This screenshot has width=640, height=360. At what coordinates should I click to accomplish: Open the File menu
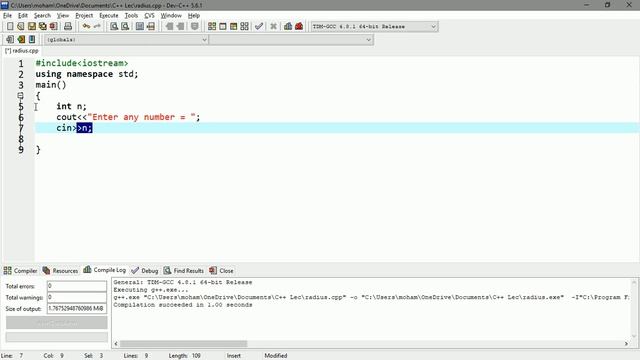click(x=7, y=16)
